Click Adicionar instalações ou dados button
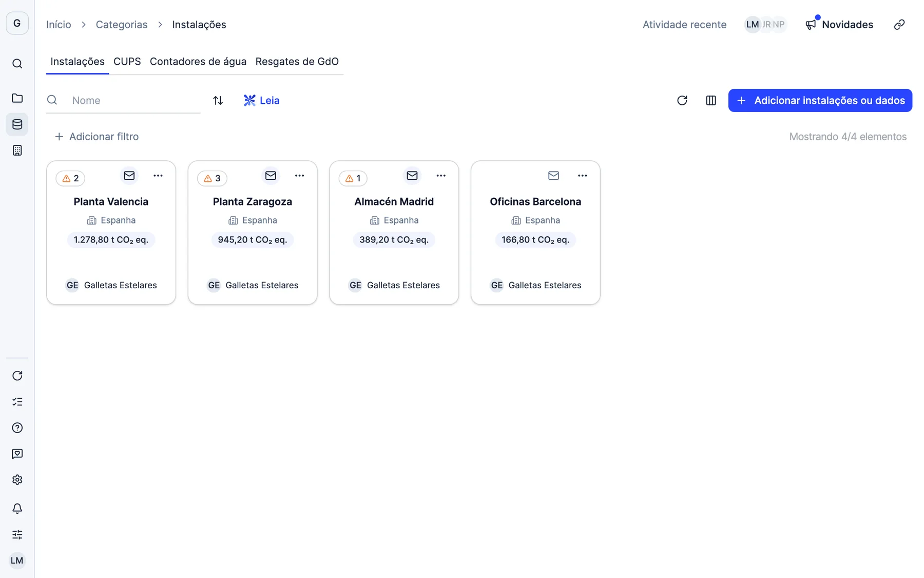The height and width of the screenshot is (578, 924). click(x=820, y=100)
